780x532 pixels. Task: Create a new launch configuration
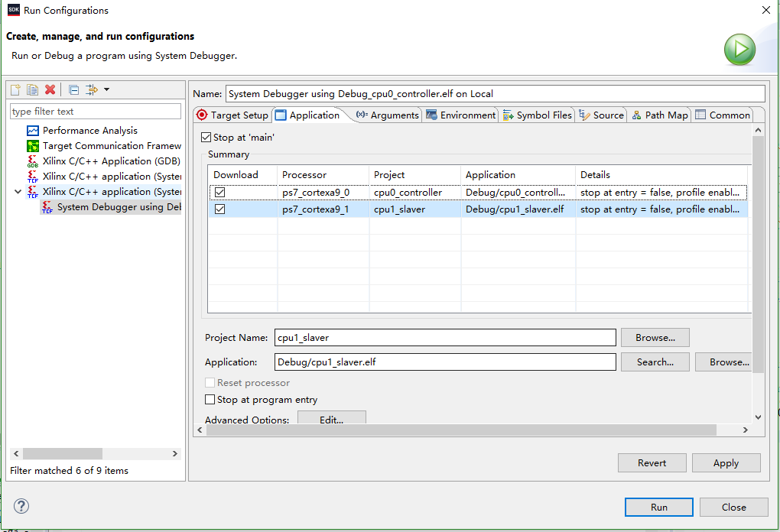(x=15, y=89)
